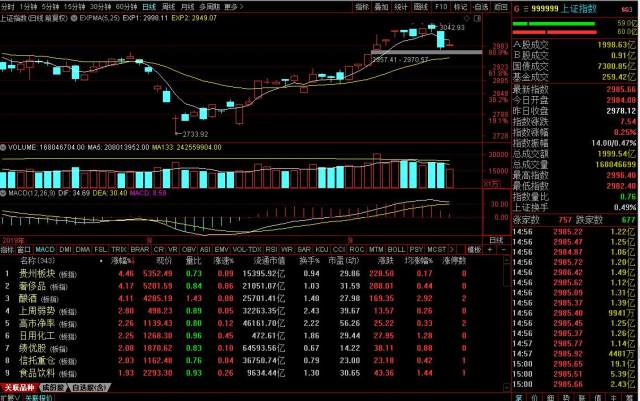Expand the 更多 period options
The image size is (640, 401).
pos(232,6)
